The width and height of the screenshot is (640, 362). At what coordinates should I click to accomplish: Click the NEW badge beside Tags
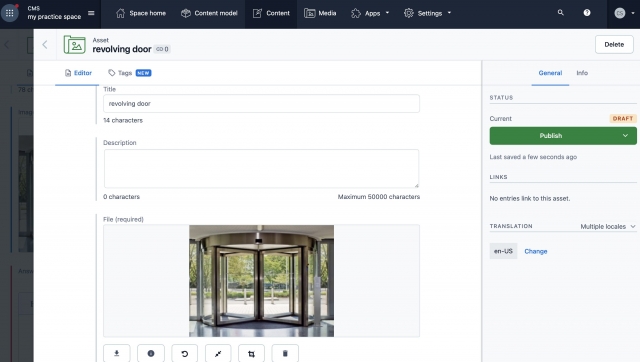pyautogui.click(x=143, y=73)
